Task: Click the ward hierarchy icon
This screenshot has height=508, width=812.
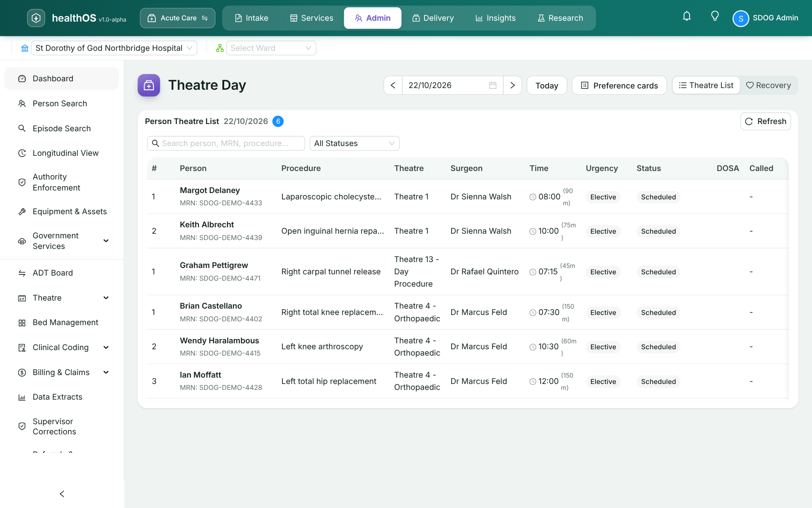Action: [x=219, y=48]
